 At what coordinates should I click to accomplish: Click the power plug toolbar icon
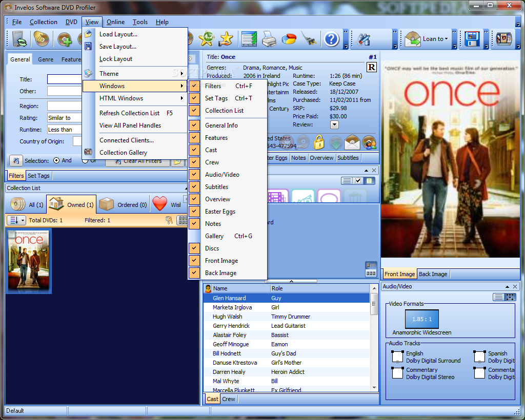309,39
